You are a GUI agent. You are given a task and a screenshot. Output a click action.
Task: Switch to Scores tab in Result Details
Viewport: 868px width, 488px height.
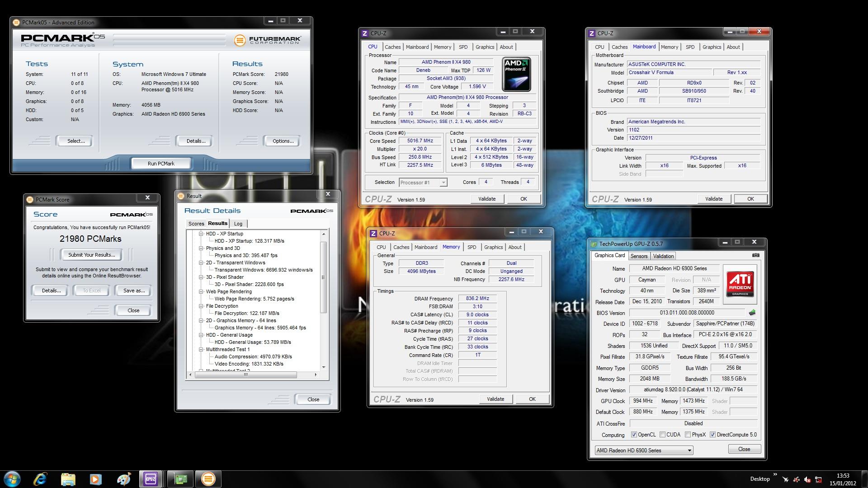196,224
